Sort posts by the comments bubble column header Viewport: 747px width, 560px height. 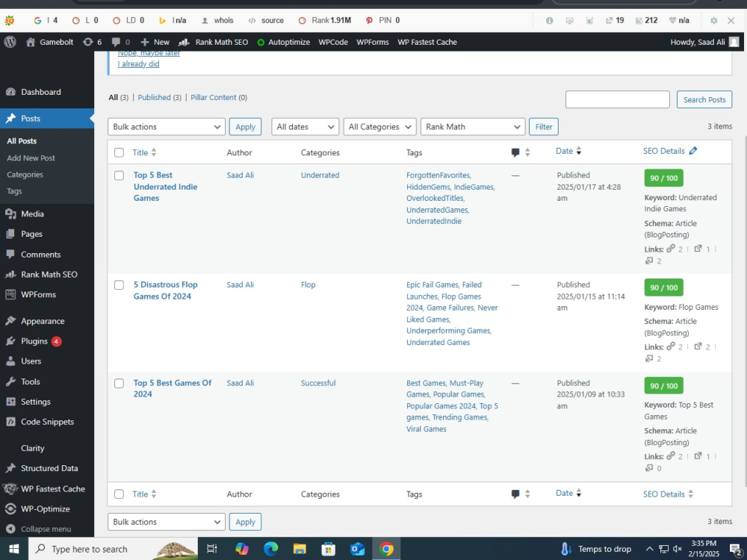[x=520, y=152]
